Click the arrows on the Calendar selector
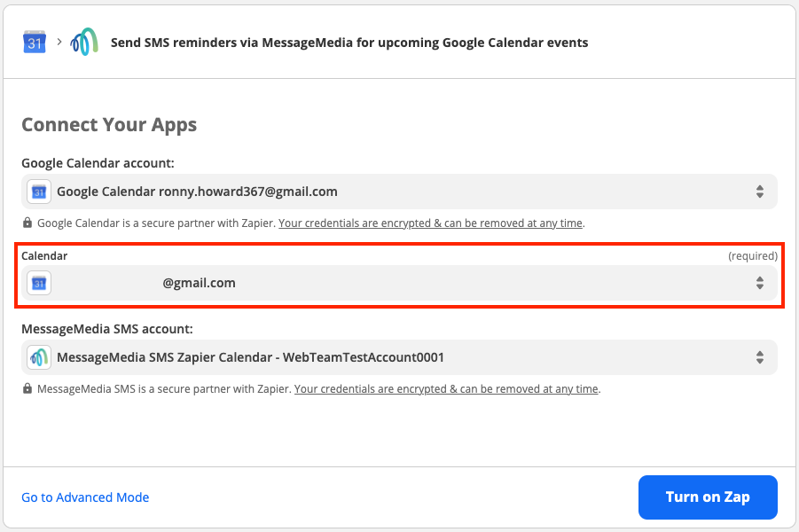Viewport: 799px width, 532px height. click(x=760, y=283)
